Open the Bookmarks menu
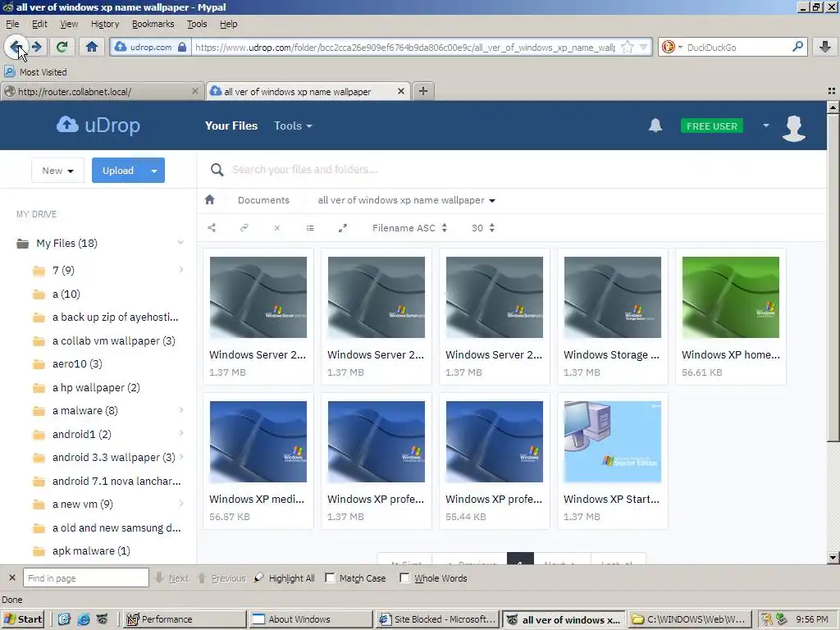 tap(153, 24)
